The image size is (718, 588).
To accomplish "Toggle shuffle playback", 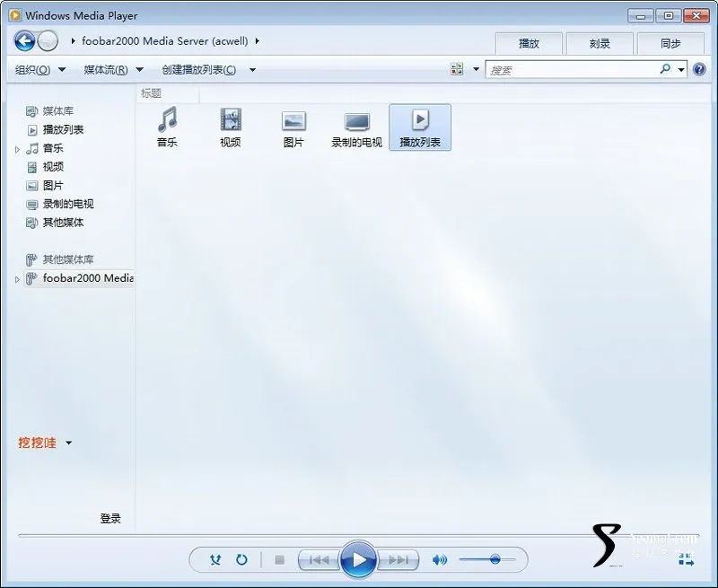I will click(215, 559).
